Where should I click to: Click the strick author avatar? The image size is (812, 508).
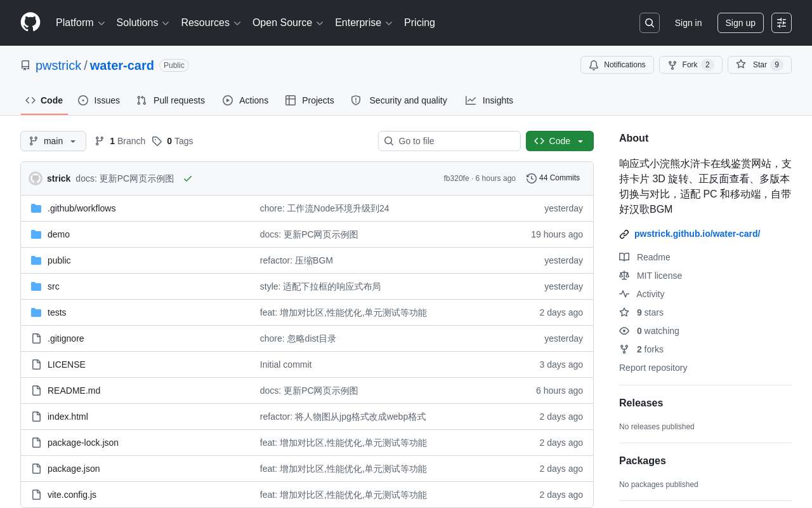(36, 178)
